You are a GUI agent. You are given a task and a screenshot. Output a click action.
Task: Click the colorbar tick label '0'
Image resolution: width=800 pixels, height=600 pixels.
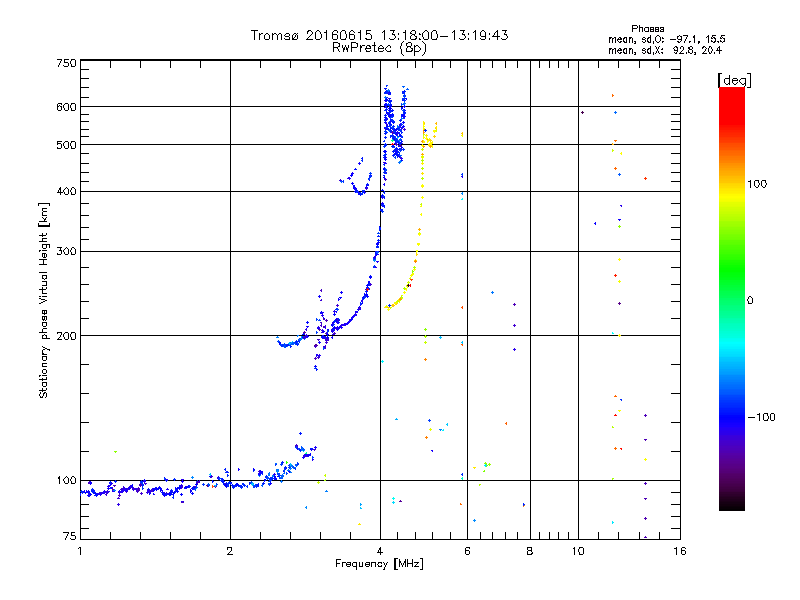[x=750, y=301]
